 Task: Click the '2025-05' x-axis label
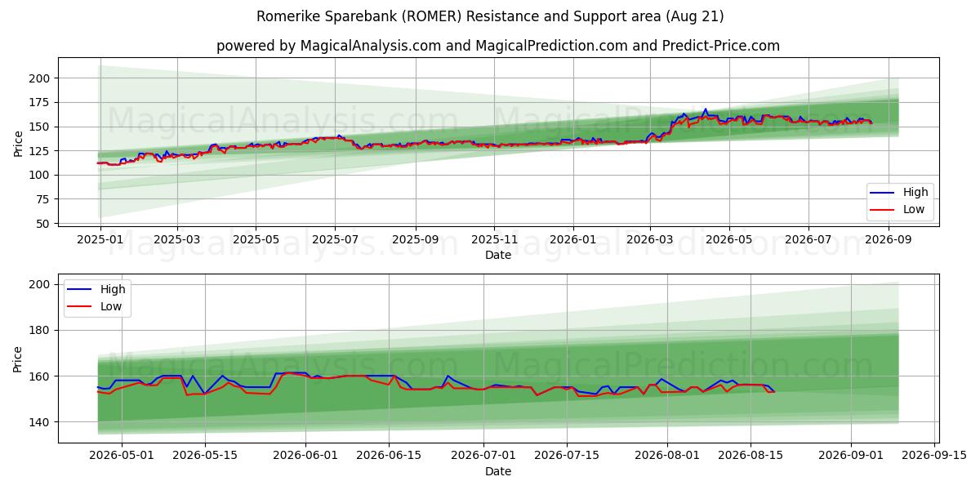256,240
